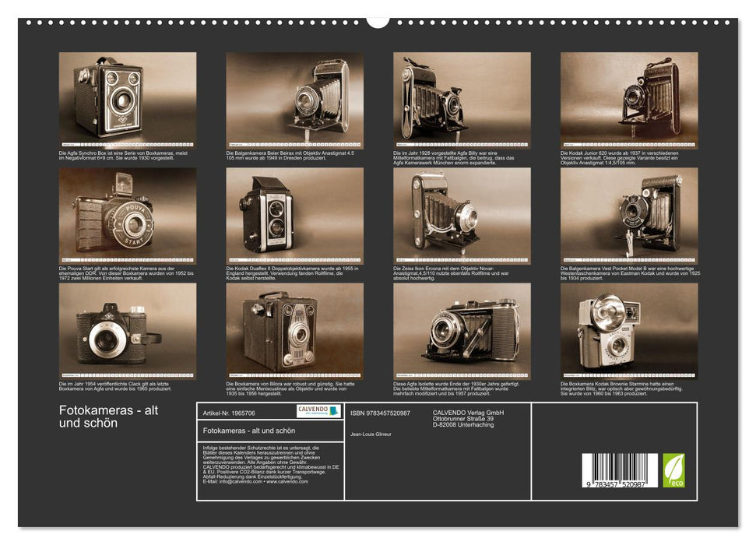The width and height of the screenshot is (756, 545).
Task: Click the green eco leaf icon
Action: tap(673, 470)
